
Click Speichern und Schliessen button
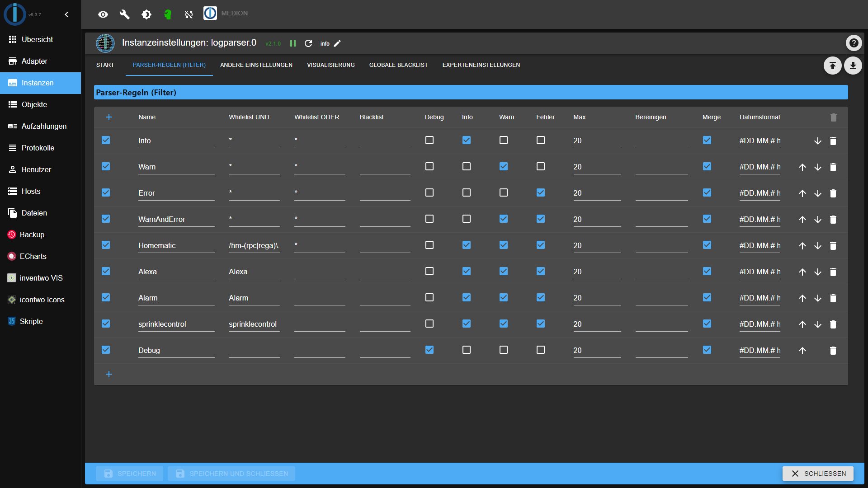click(231, 474)
